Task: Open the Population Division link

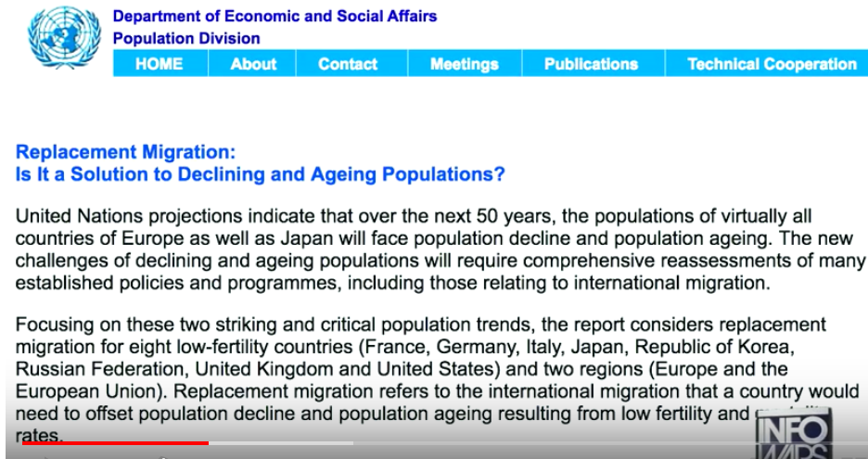Action: [x=186, y=39]
